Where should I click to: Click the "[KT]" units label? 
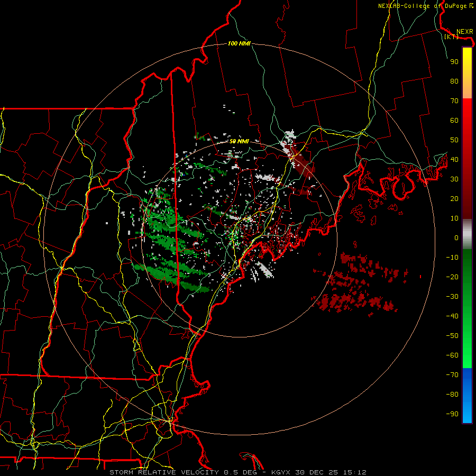pos(452,36)
